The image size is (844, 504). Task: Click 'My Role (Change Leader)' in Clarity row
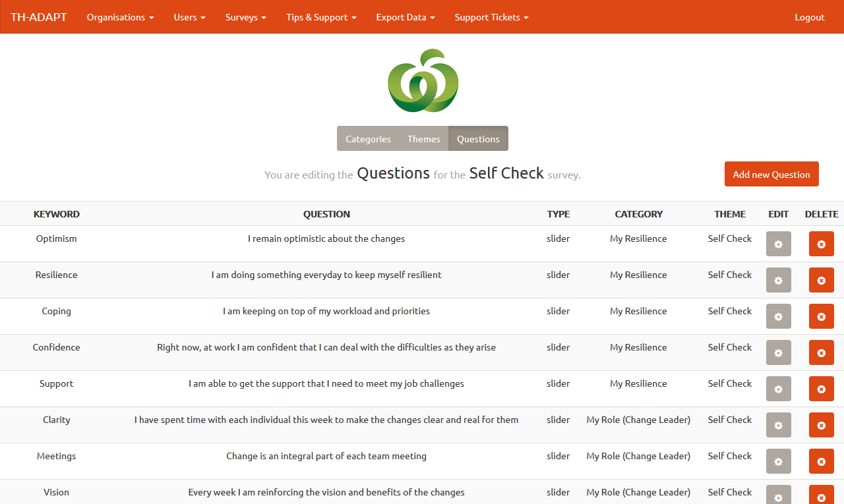pos(638,420)
